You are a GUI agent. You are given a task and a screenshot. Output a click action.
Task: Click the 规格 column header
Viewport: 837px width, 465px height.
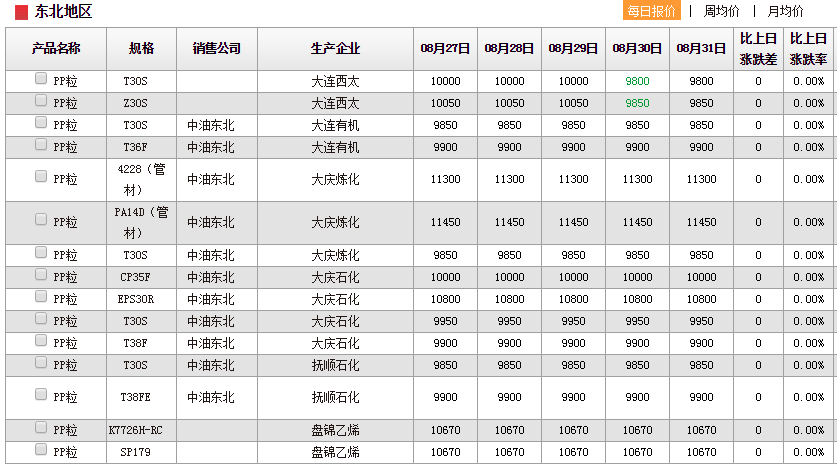141,49
